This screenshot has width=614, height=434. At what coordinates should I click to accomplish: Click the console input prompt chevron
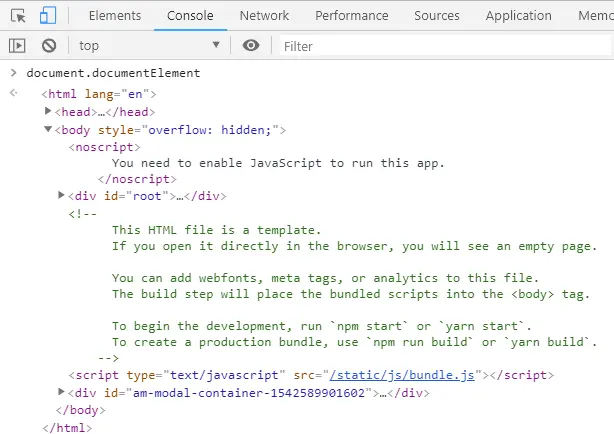click(14, 73)
